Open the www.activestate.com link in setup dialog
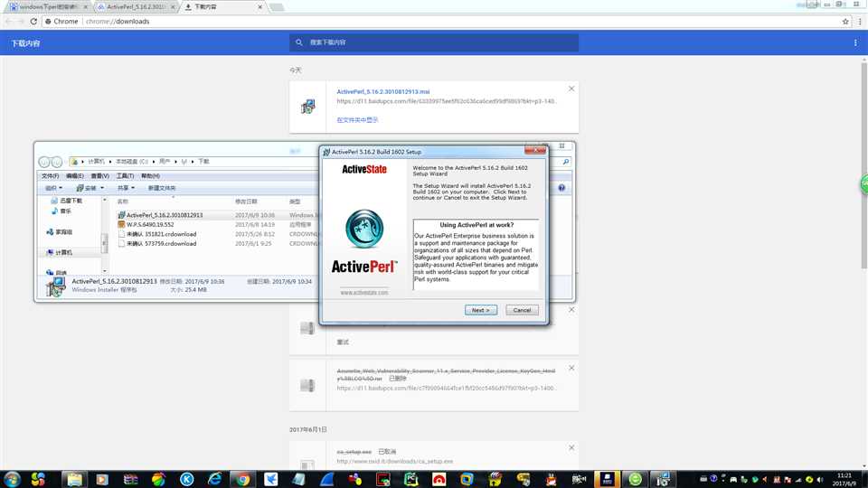 pos(364,293)
